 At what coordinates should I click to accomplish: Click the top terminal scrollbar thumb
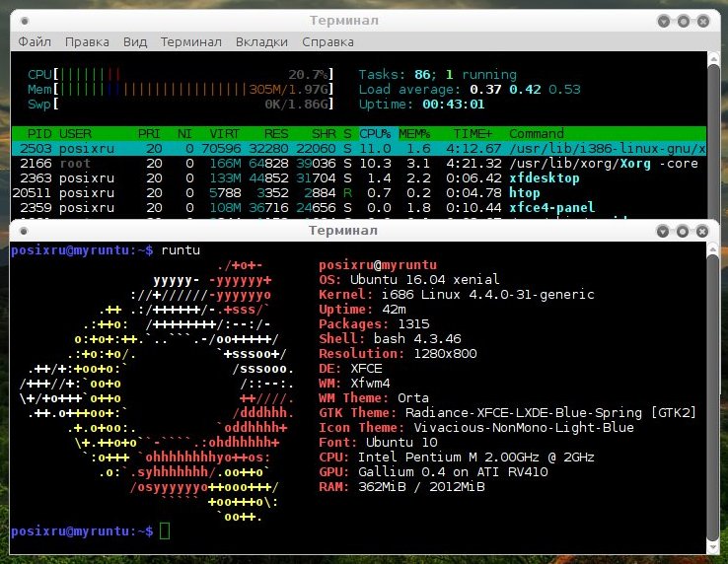[x=713, y=142]
